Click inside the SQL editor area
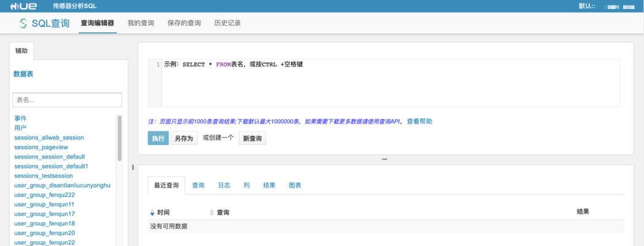644x246 pixels. 391,83
